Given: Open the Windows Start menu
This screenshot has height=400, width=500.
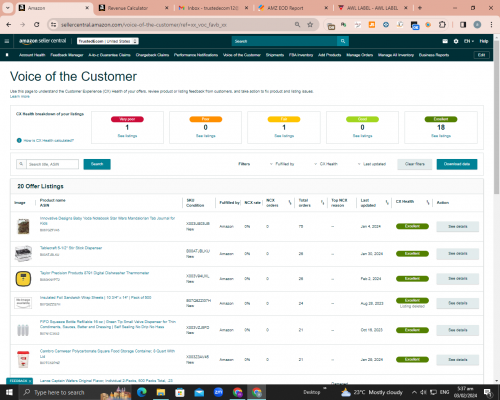Looking at the screenshot, I should (9, 392).
